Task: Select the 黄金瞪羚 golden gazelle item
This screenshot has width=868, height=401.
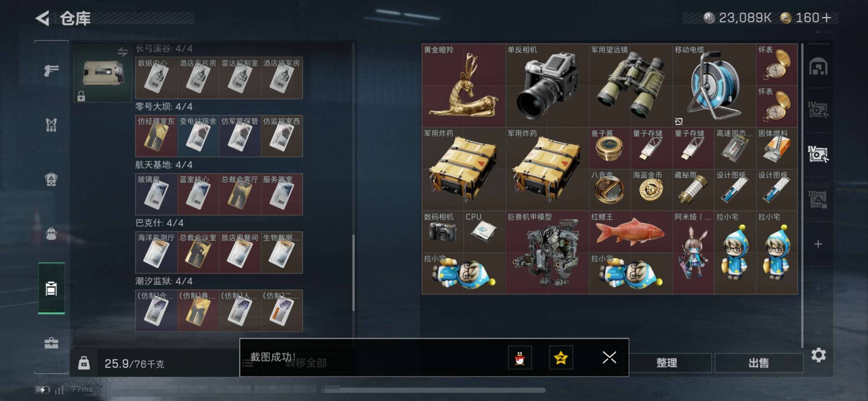Action: point(463,85)
